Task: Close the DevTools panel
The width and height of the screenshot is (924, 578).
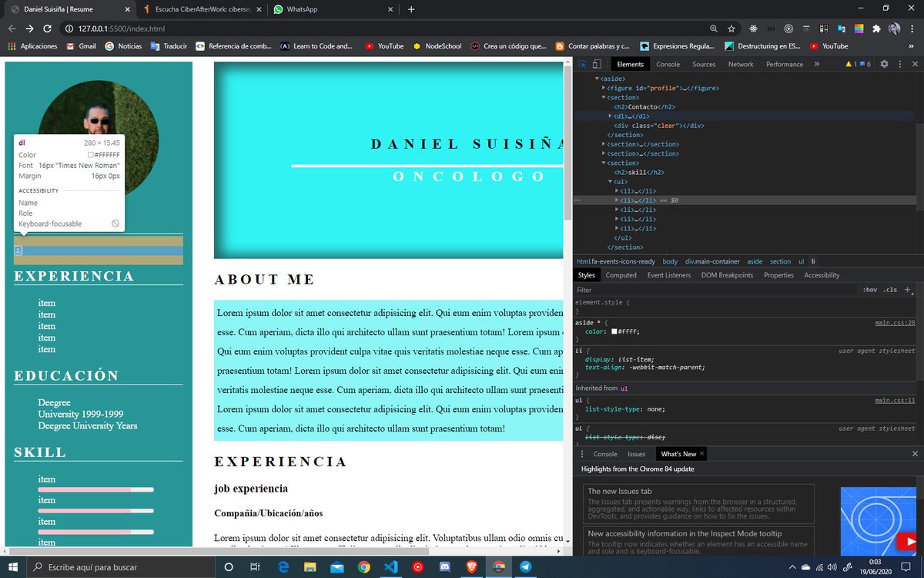Action: click(913, 64)
